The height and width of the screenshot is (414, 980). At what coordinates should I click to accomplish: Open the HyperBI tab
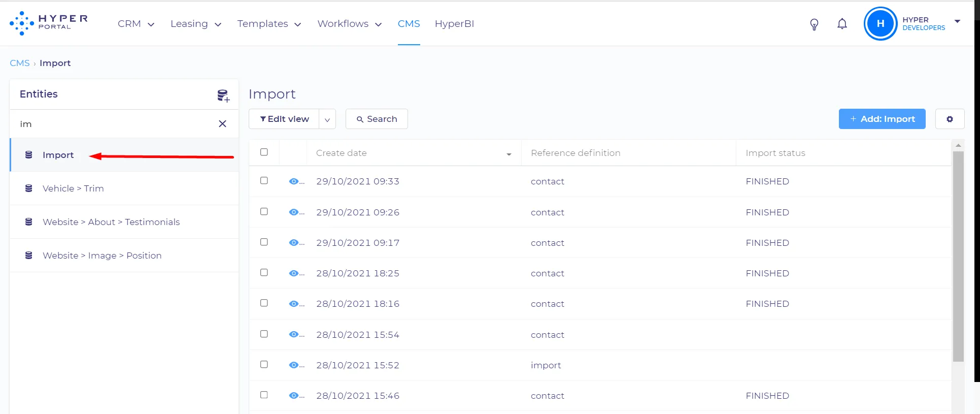454,24
